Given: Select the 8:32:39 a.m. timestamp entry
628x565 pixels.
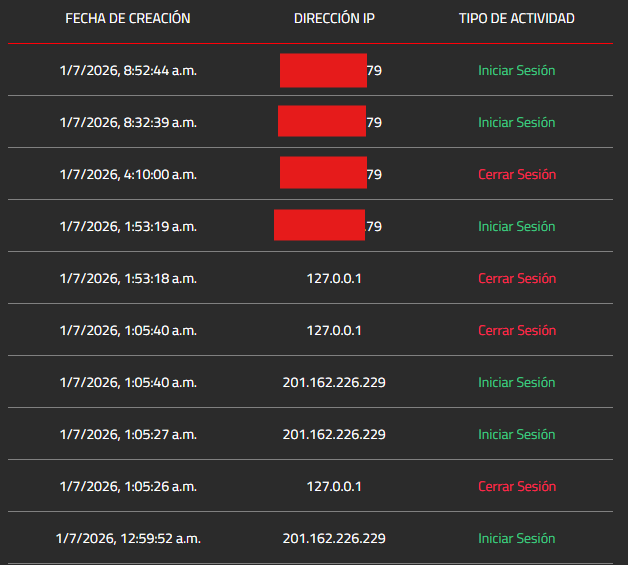Looking at the screenshot, I should tap(128, 123).
